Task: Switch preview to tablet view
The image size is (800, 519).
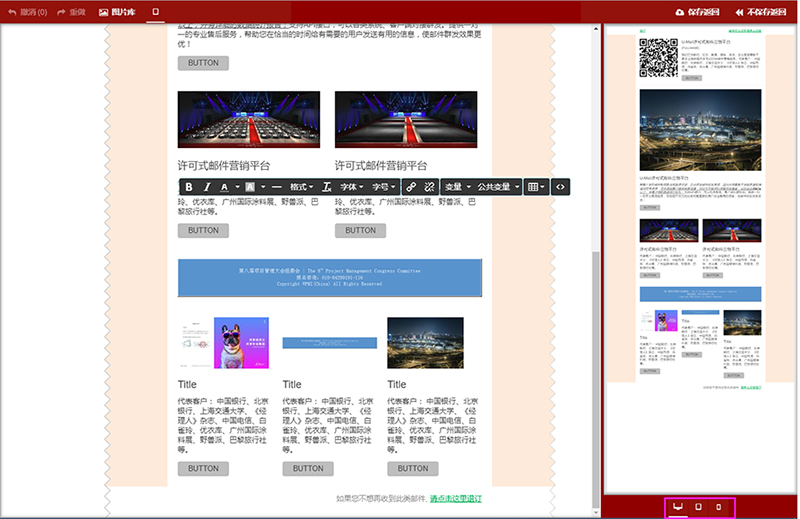Action: [x=698, y=507]
